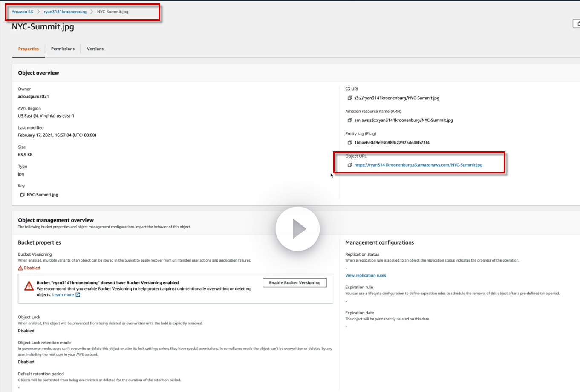Follow the Learn more link
Viewport: 580px width, 392px height.
pos(63,295)
